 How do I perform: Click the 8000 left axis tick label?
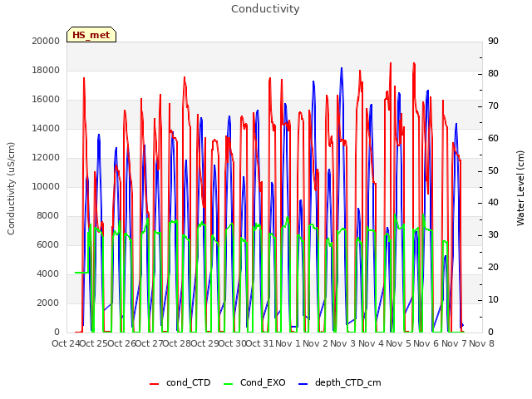click(x=48, y=216)
